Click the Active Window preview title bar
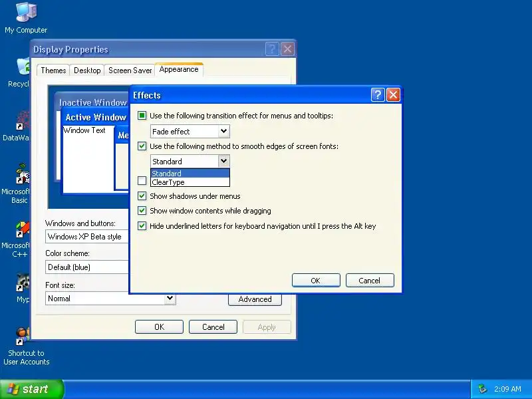 (95, 118)
